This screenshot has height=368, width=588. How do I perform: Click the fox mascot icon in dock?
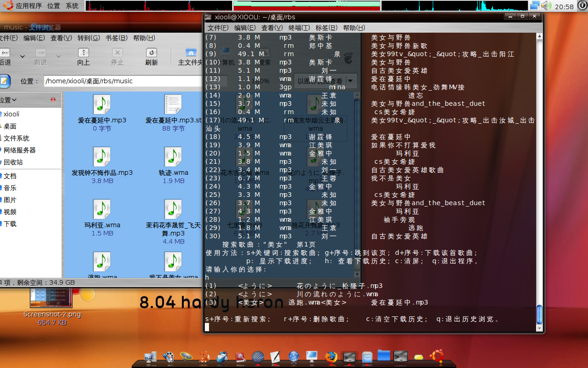pyautogui.click(x=204, y=356)
